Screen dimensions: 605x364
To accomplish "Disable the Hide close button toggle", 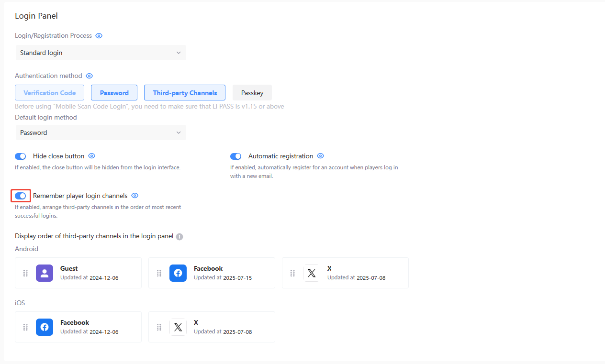I will tap(20, 156).
